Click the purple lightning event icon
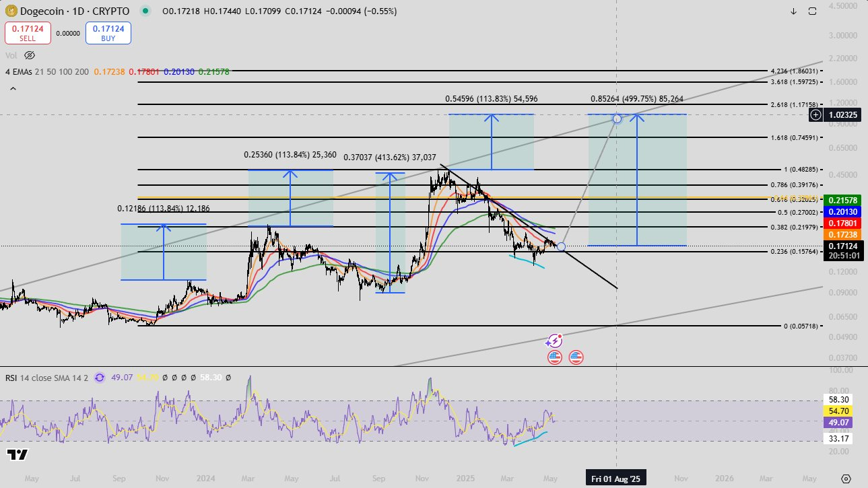 (x=554, y=341)
